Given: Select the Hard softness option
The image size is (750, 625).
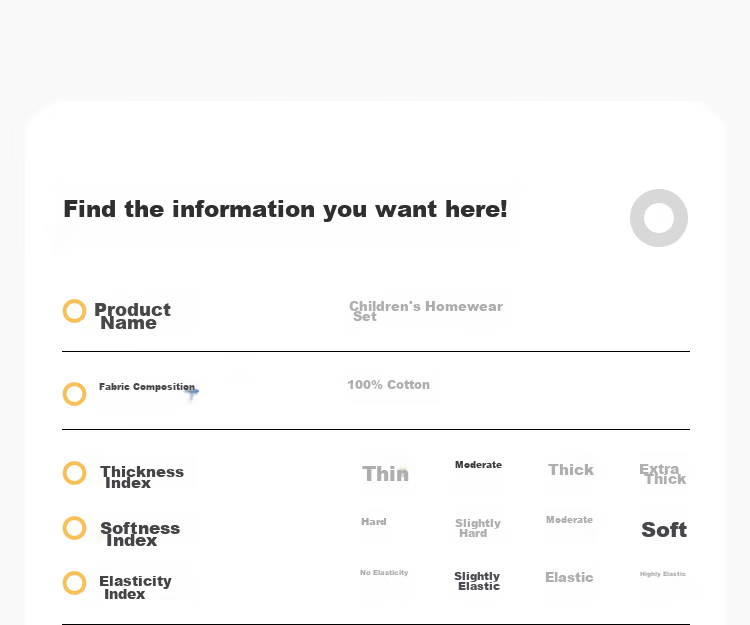Looking at the screenshot, I should coord(374,522).
